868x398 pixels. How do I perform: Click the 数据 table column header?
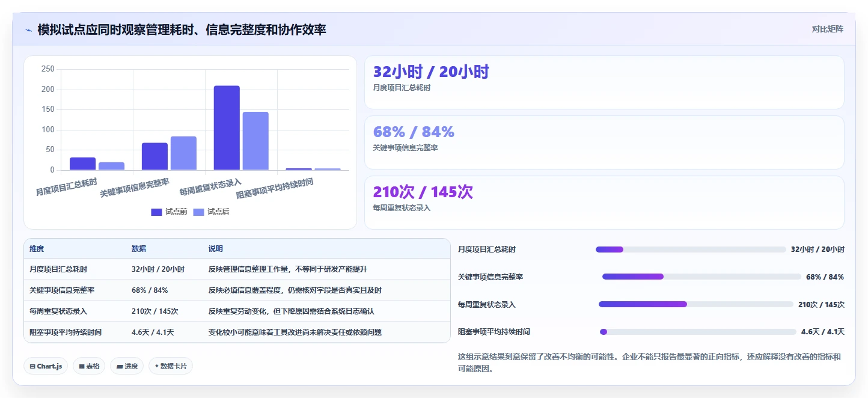139,249
